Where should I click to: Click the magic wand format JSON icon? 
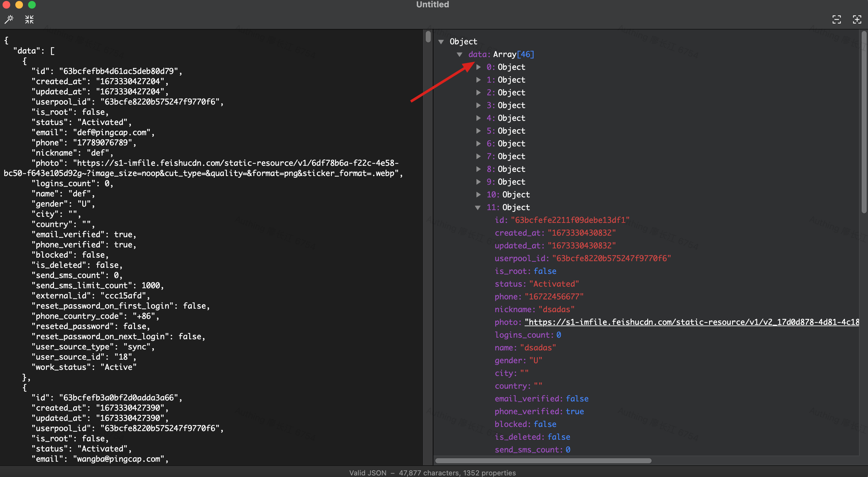[x=9, y=19]
